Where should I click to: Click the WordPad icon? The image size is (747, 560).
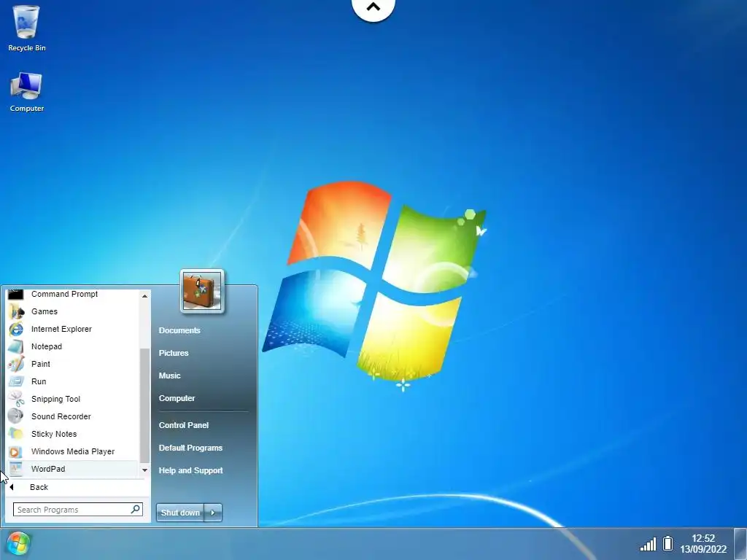click(16, 469)
